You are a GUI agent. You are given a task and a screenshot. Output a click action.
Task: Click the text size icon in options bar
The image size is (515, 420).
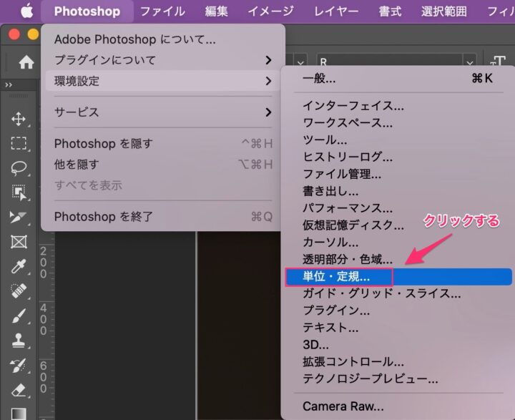pyautogui.click(x=498, y=62)
